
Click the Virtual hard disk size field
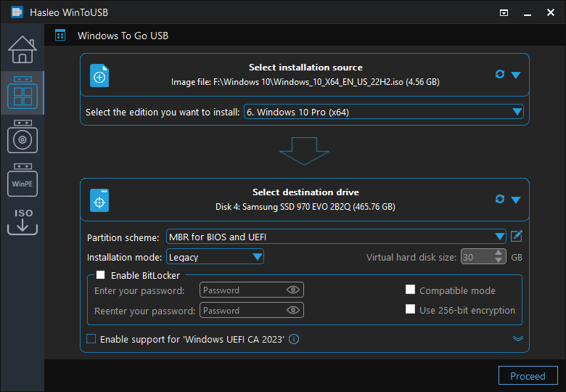point(483,257)
